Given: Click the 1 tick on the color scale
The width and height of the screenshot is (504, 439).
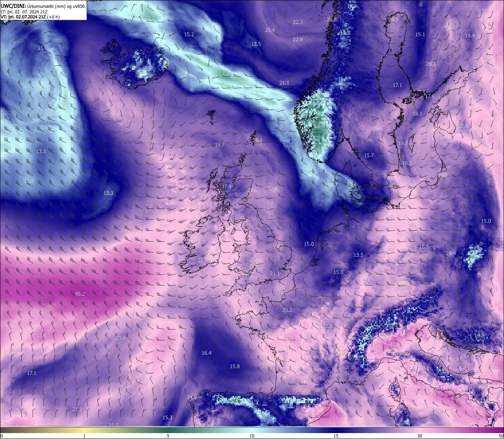Looking at the screenshot, I should [84, 436].
